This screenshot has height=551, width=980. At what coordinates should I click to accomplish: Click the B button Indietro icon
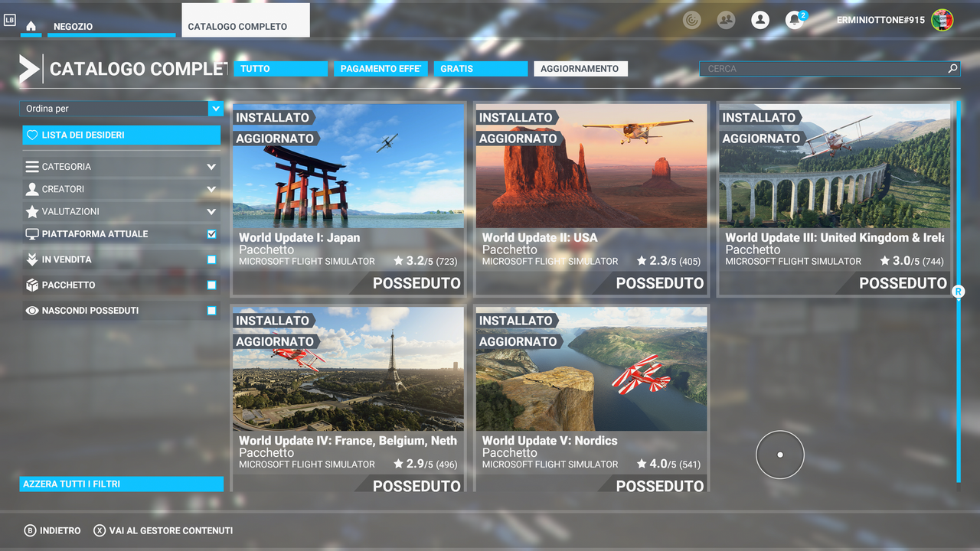coord(30,530)
